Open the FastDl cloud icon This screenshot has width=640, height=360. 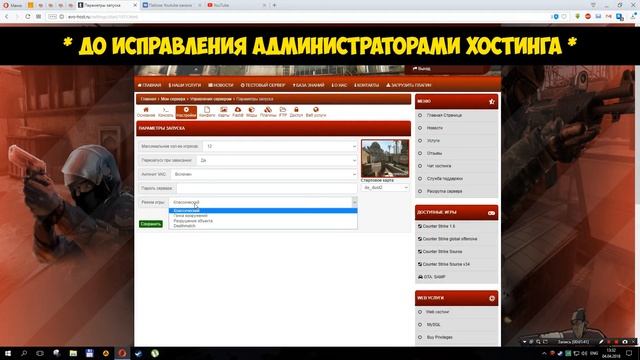(238, 112)
